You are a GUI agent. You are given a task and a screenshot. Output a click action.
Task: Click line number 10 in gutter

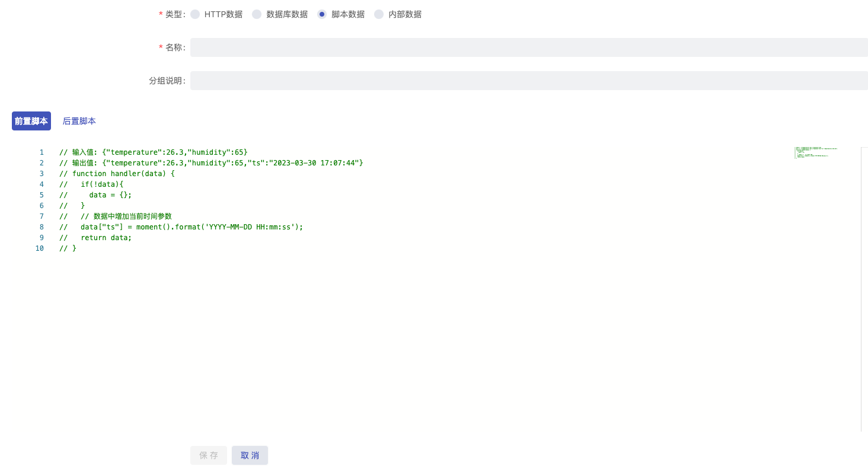(x=40, y=248)
